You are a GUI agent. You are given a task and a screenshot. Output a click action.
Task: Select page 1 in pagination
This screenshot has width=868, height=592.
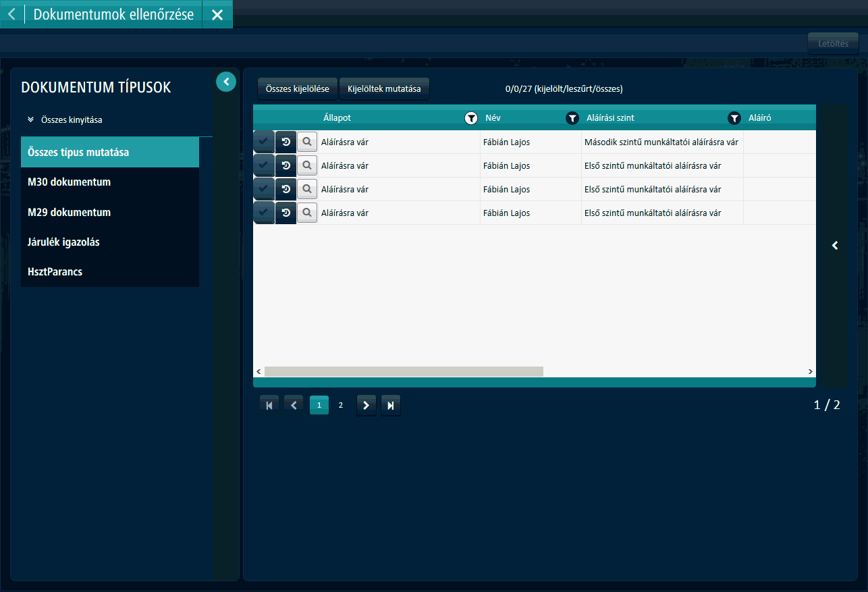tap(319, 405)
